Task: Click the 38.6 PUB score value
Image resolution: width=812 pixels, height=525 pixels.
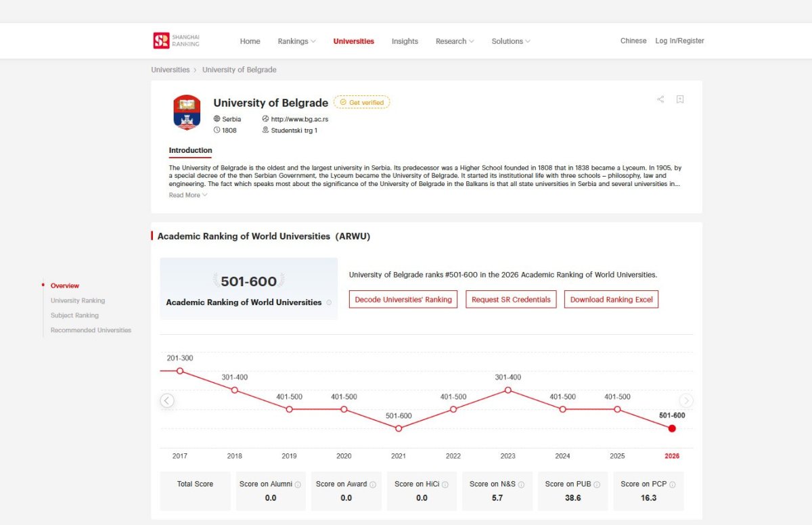Action: tap(573, 498)
